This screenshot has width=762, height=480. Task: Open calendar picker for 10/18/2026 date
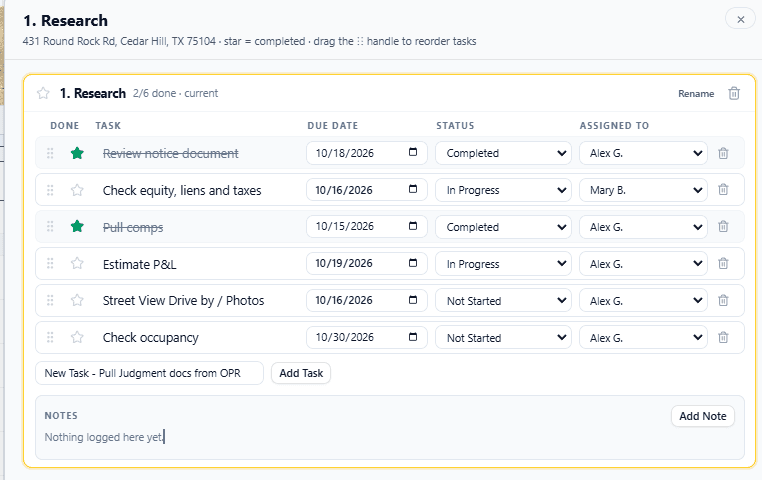(413, 152)
